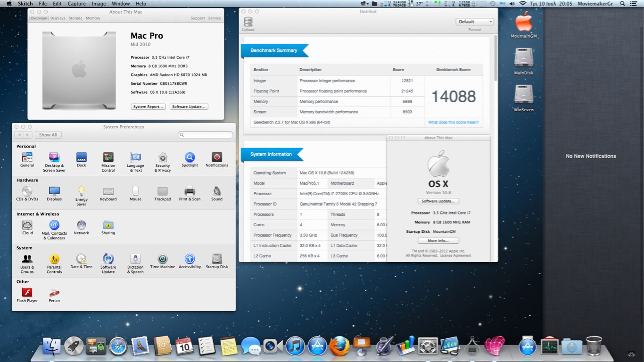Open the License Agreement link
644x362 pixels.
coord(455,255)
